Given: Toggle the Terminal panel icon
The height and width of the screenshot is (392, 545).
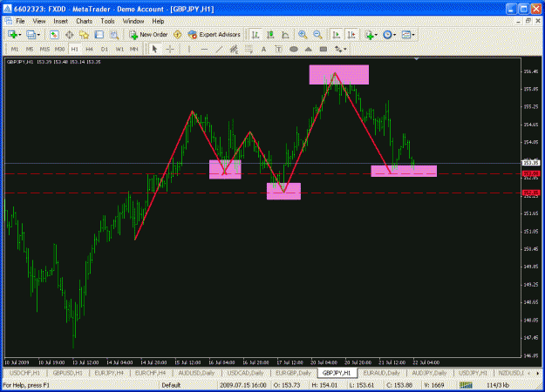Looking at the screenshot, I should point(99,35).
